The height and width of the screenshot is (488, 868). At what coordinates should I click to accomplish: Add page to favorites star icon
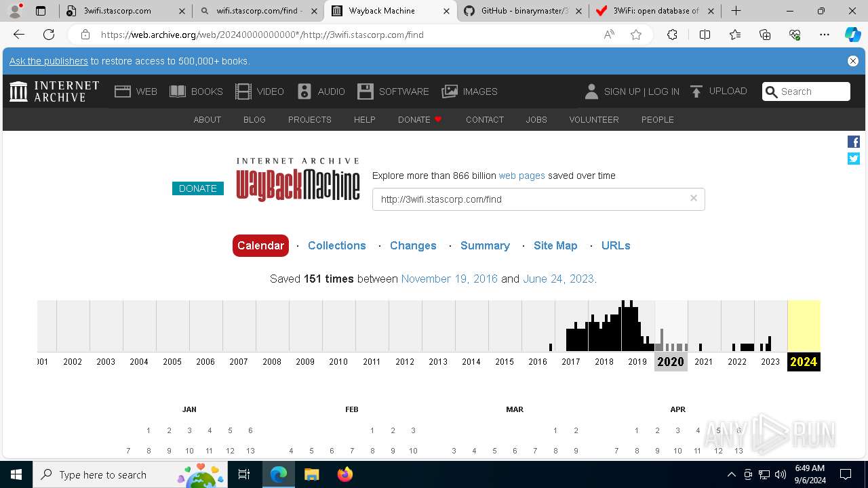pos(636,35)
